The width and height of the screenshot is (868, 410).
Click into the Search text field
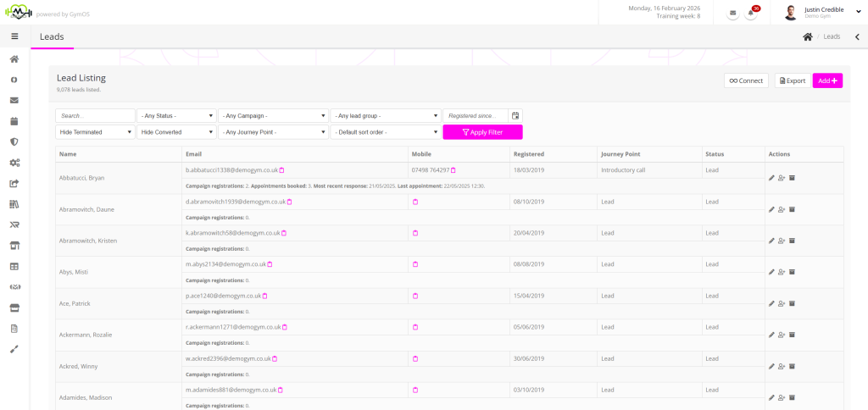[95, 115]
